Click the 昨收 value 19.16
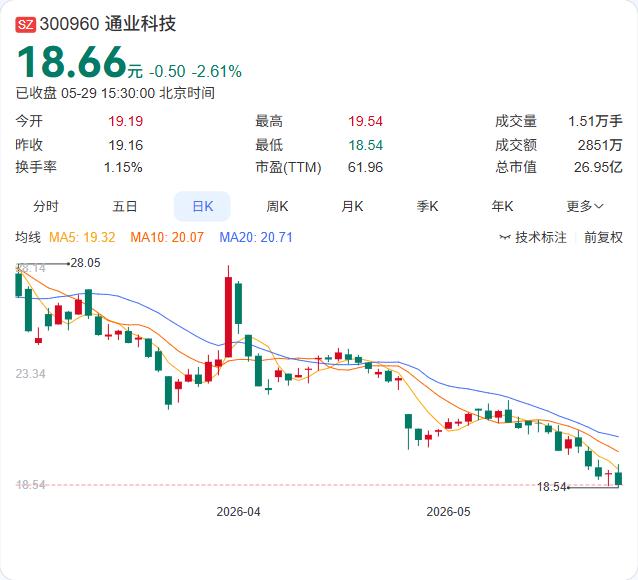The width and height of the screenshot is (638, 580). point(126,145)
